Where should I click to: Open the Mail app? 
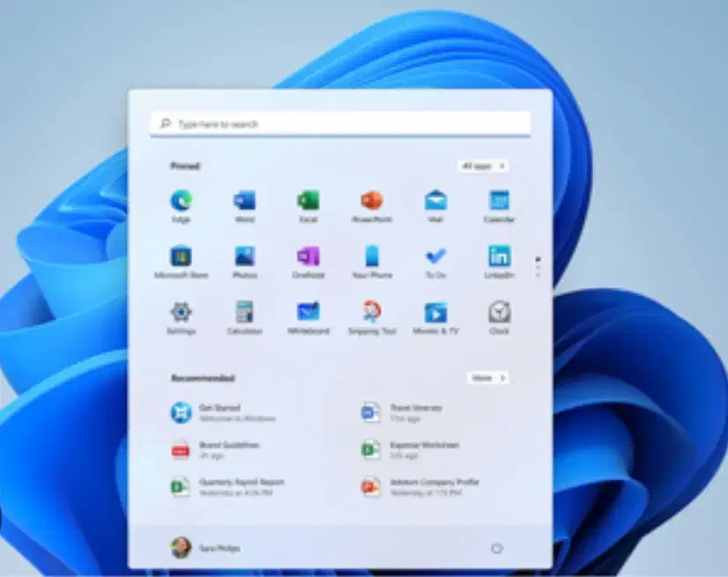435,202
